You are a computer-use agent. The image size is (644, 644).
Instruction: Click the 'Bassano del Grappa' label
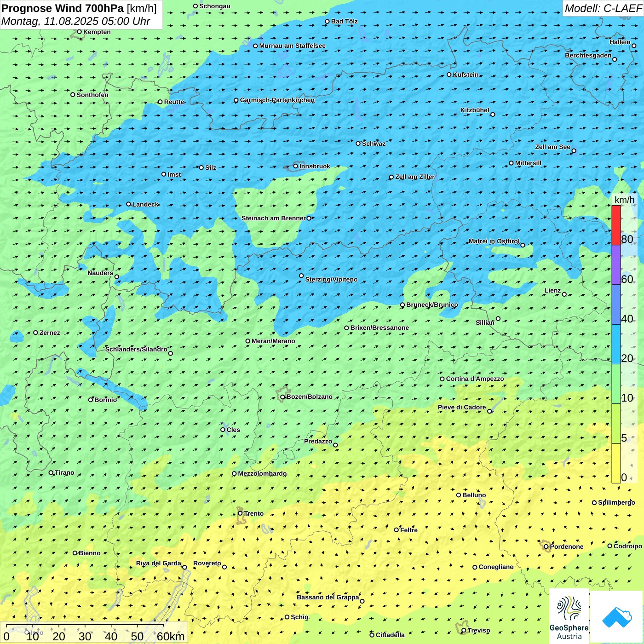328,597
